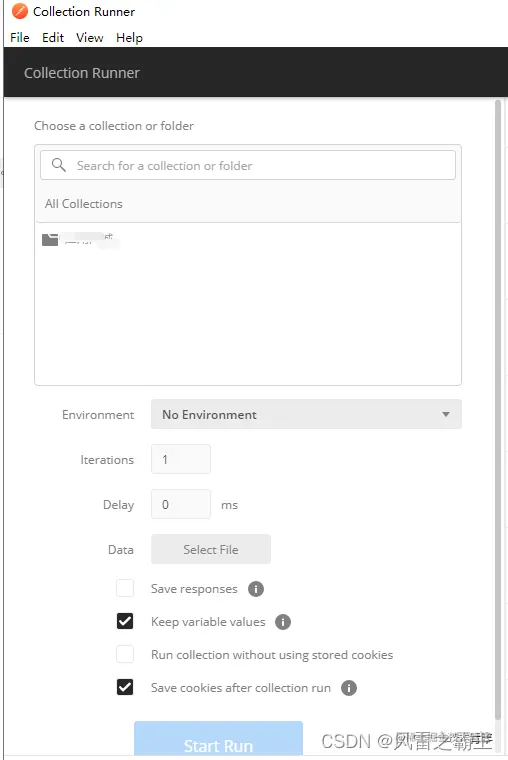Click the Select File button

pos(211,549)
